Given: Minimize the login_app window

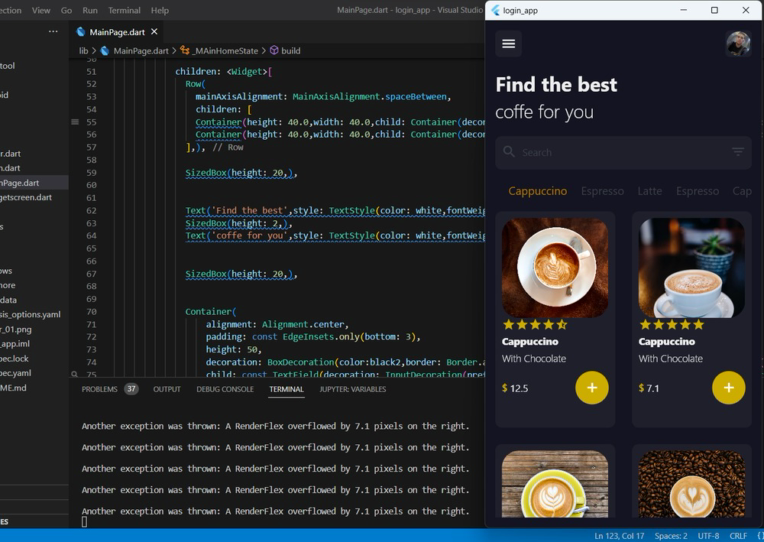Looking at the screenshot, I should (684, 10).
